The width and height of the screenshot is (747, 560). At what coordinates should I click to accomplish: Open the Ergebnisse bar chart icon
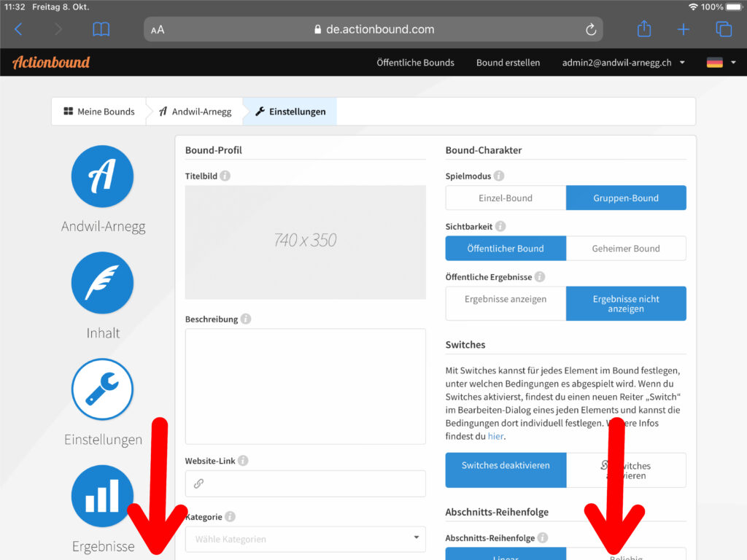102,496
